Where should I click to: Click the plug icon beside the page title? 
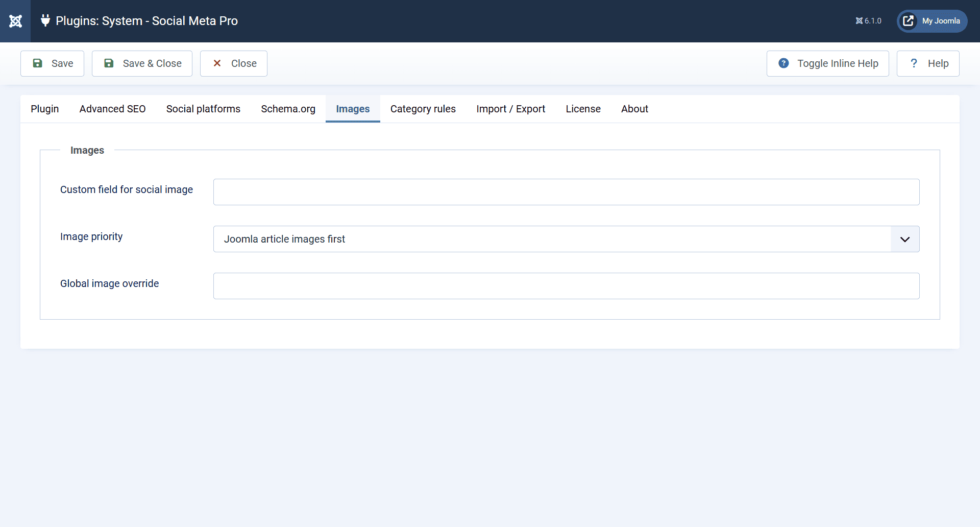point(45,21)
